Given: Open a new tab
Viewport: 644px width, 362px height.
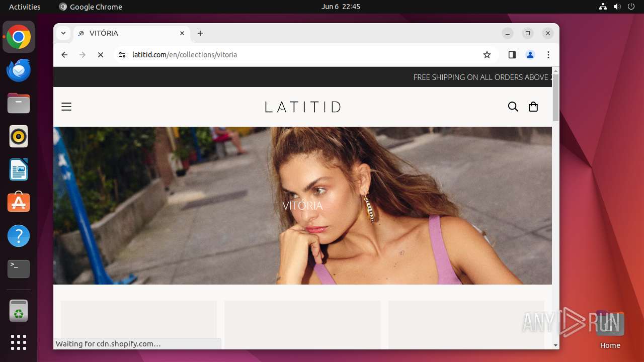Looking at the screenshot, I should click(200, 33).
